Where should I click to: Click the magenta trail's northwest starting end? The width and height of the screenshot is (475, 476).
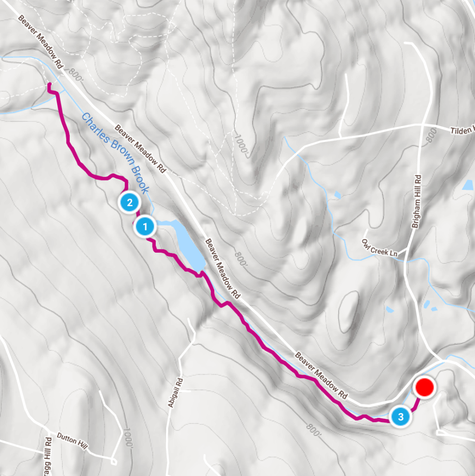pos(49,85)
